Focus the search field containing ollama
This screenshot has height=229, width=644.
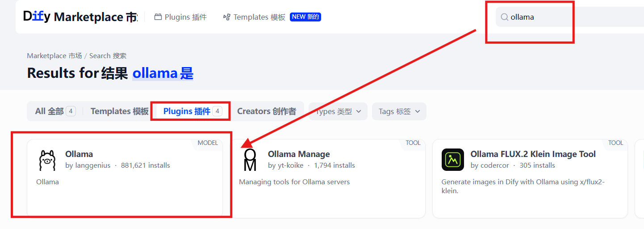point(570,17)
